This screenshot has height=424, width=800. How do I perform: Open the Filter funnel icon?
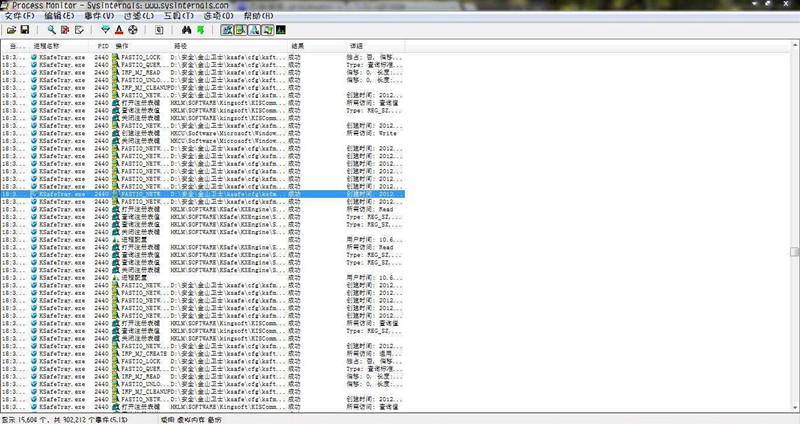(105, 30)
